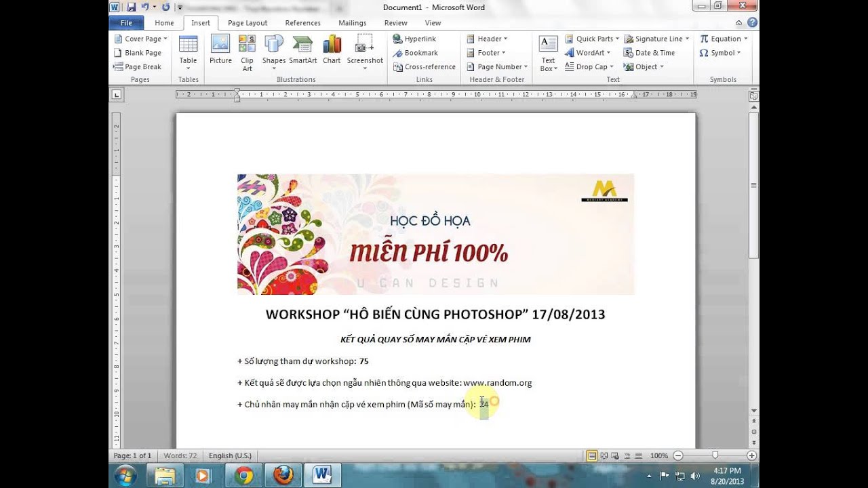The height and width of the screenshot is (488, 868).
Task: Zoom in with the plus button
Action: tap(751, 456)
